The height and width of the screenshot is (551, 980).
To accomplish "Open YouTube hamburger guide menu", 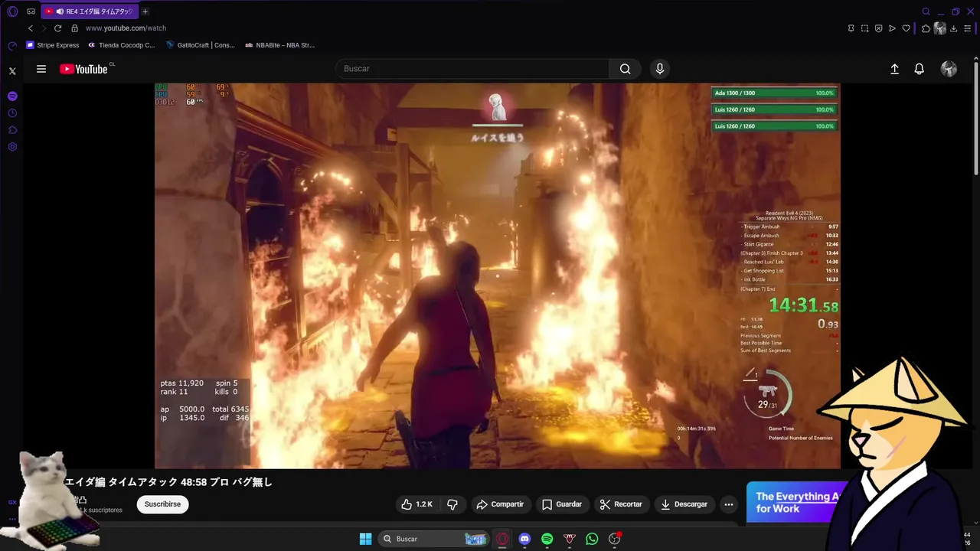I will click(x=41, y=69).
